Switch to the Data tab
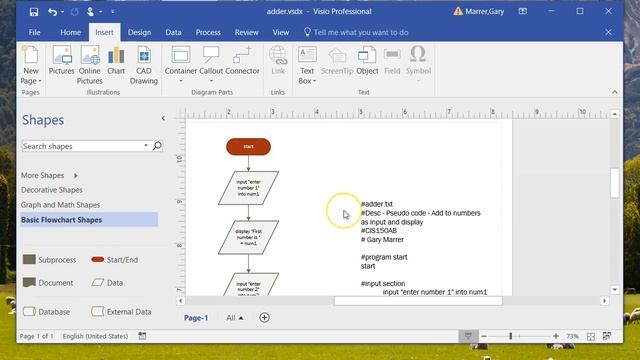 tap(173, 32)
